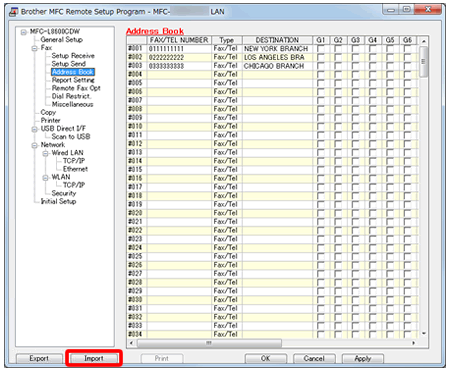Screen dimensions: 450x371
Task: Click the FAX/TEL NUMBER column header
Action: pyautogui.click(x=179, y=40)
